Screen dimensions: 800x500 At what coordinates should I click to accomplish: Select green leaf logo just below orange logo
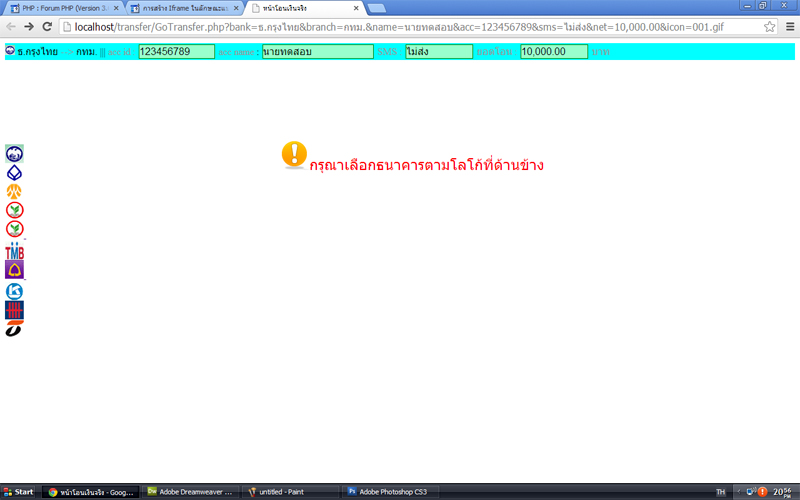(x=15, y=210)
